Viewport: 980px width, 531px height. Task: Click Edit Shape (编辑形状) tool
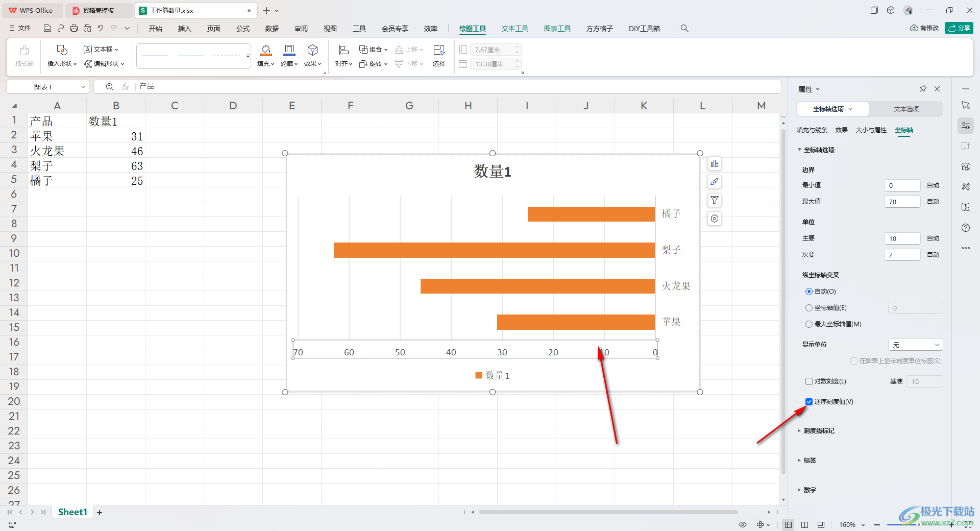[x=104, y=64]
